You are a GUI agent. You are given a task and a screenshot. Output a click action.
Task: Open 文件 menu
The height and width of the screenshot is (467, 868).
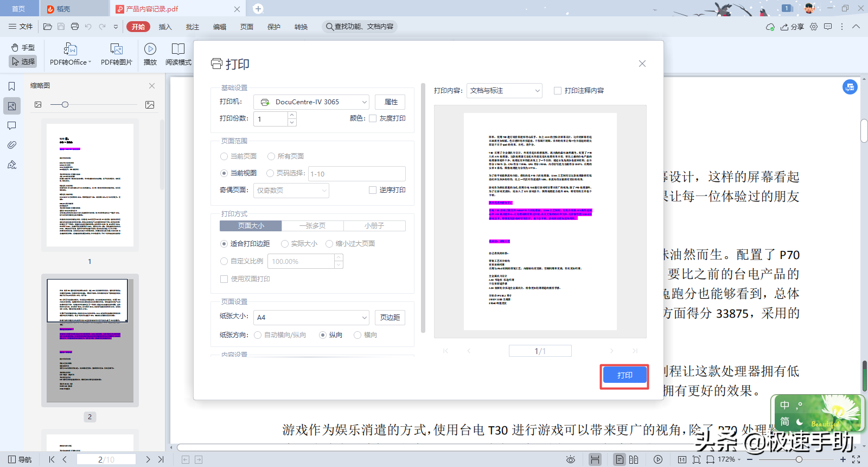21,27
